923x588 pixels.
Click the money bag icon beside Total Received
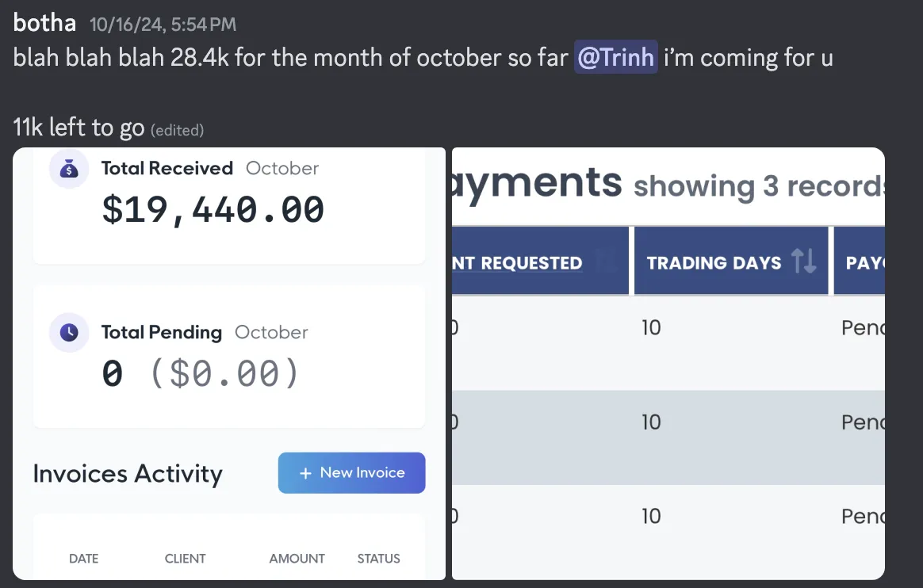69,169
